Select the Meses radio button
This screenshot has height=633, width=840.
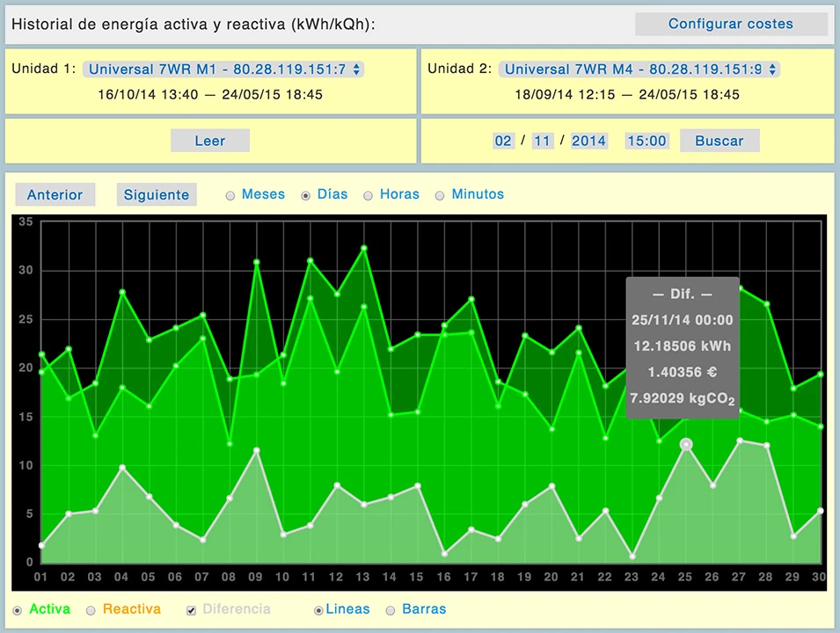pos(230,195)
